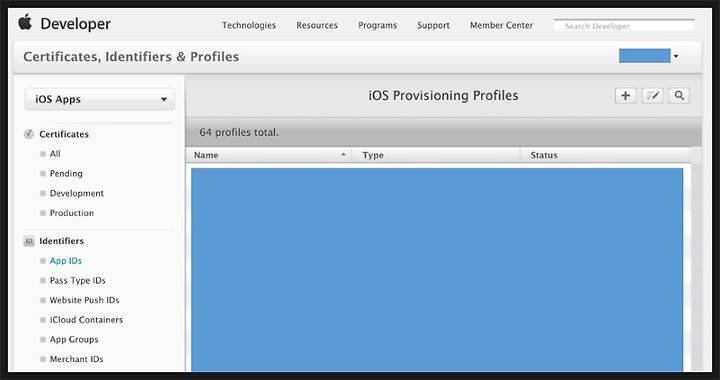Open App IDs under Identifiers

point(66,261)
